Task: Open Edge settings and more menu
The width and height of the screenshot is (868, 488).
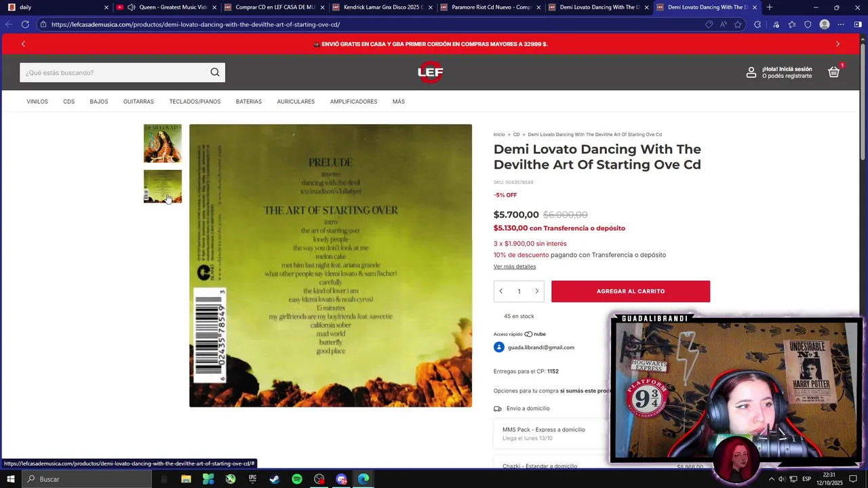Action: tap(841, 24)
